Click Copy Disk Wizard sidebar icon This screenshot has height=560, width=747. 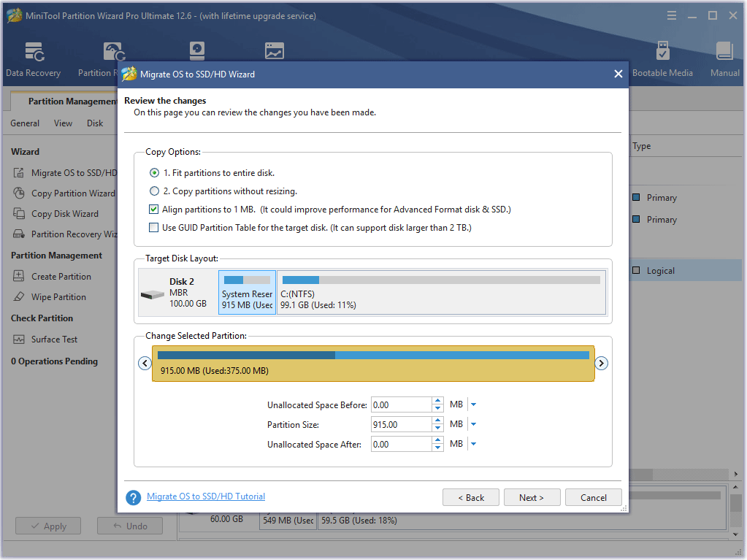(x=18, y=214)
